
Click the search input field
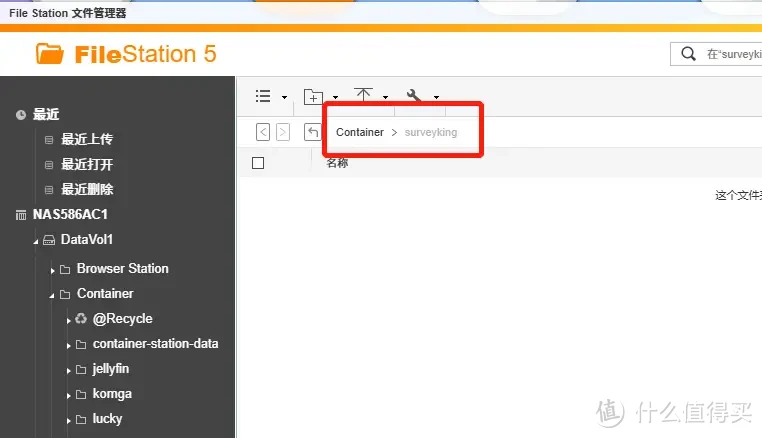click(x=716, y=53)
